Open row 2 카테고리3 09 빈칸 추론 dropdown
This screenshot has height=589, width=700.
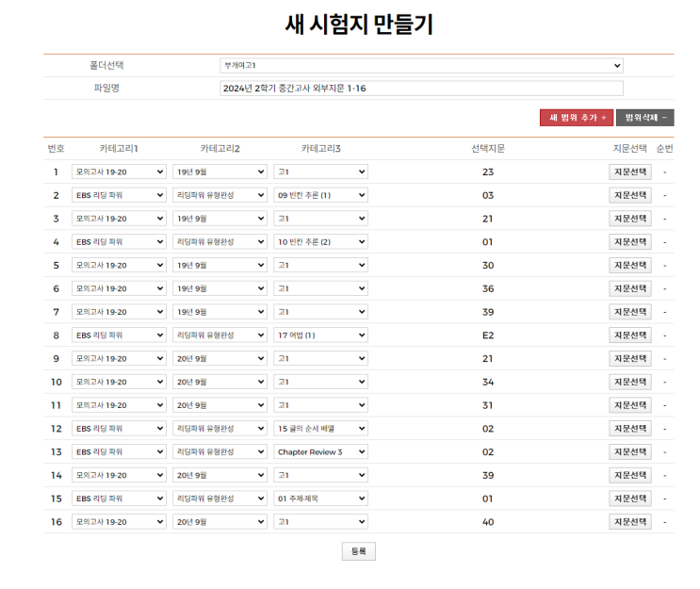[320, 195]
